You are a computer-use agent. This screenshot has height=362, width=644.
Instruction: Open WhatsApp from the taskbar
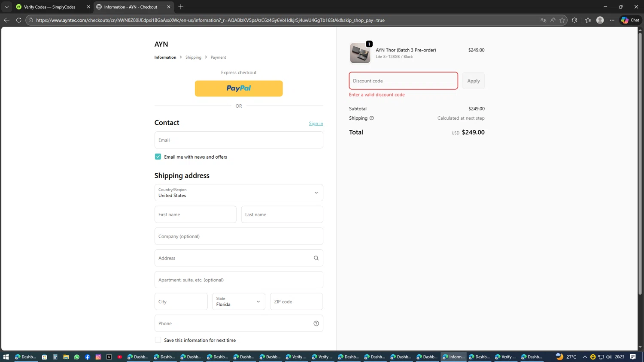click(x=77, y=357)
